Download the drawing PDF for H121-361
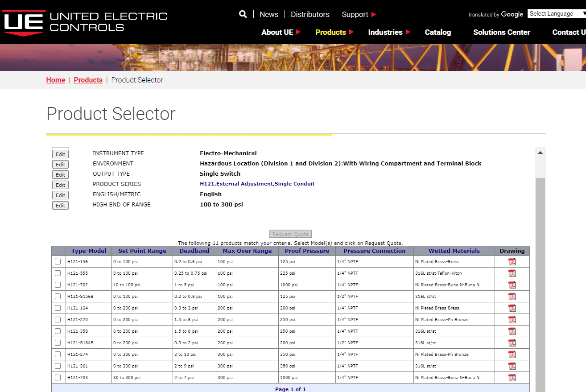586x392 pixels. coord(512,366)
